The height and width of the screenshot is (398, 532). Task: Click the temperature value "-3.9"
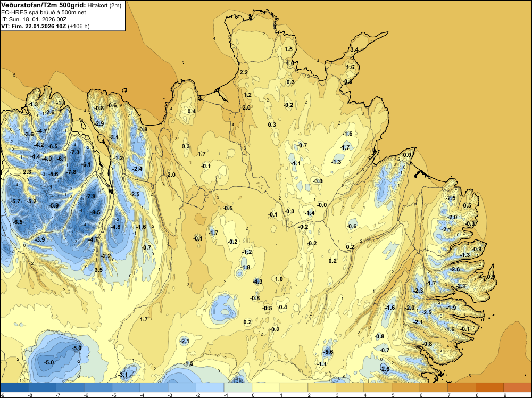pyautogui.click(x=40, y=239)
